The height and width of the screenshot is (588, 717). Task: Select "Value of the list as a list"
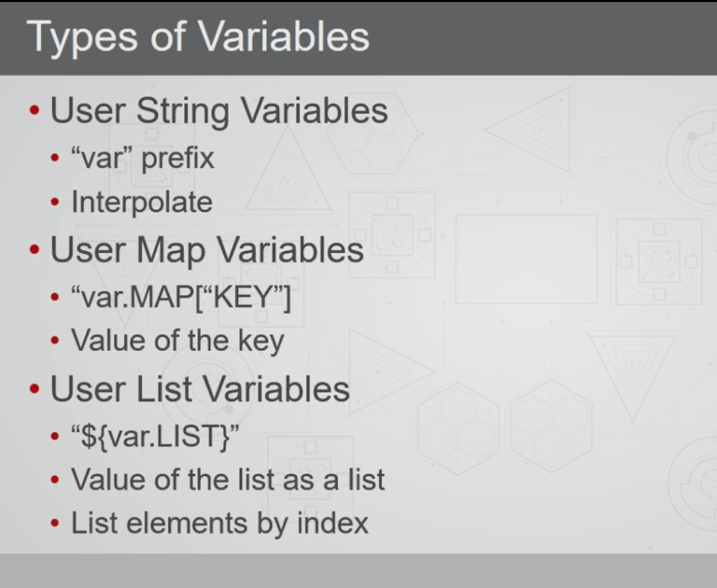click(228, 480)
